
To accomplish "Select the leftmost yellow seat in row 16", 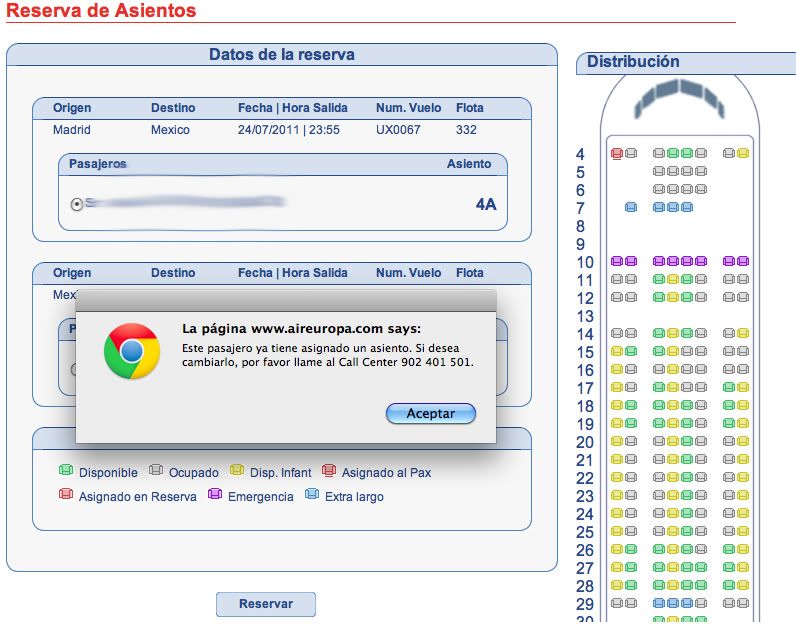I will (x=617, y=370).
